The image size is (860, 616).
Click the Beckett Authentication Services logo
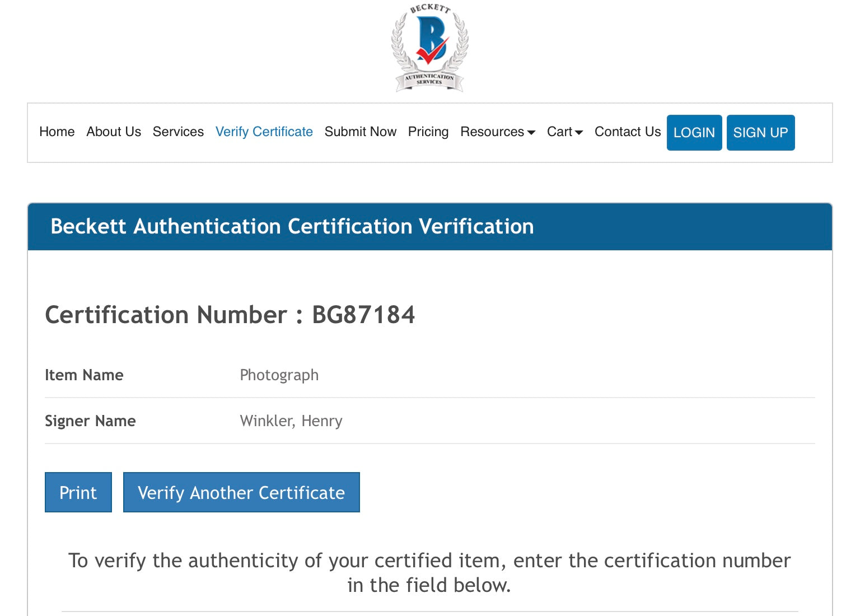tap(429, 47)
